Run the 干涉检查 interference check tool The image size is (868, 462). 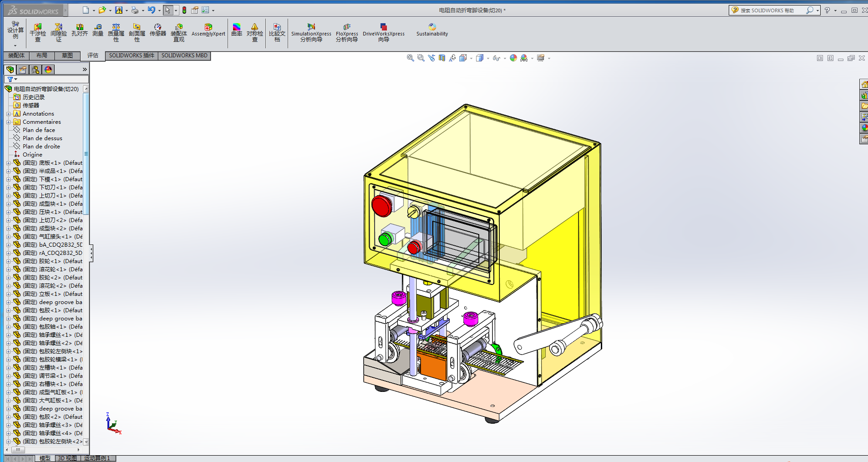pyautogui.click(x=38, y=32)
